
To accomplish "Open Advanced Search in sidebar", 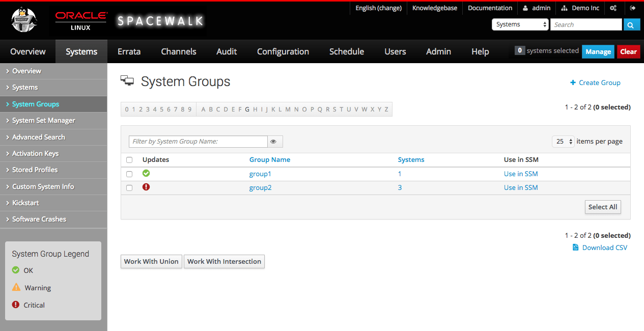I will tap(53, 137).
